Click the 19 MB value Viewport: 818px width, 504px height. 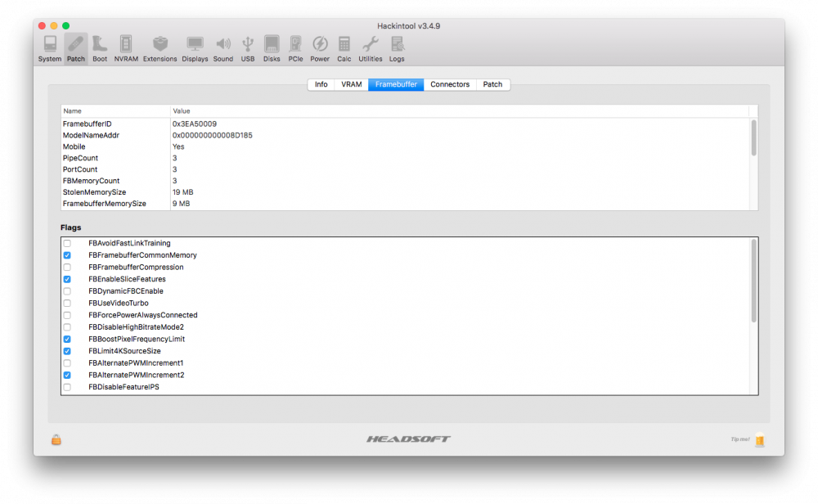(182, 192)
